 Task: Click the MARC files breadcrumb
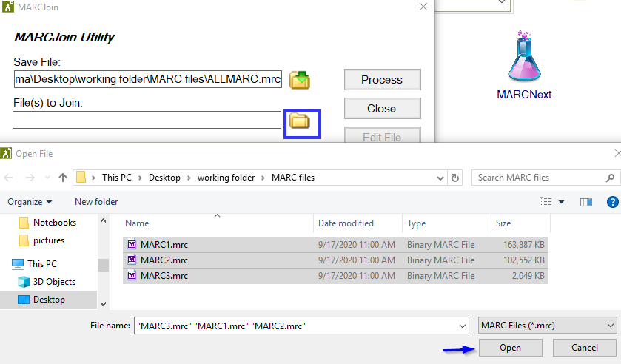293,178
